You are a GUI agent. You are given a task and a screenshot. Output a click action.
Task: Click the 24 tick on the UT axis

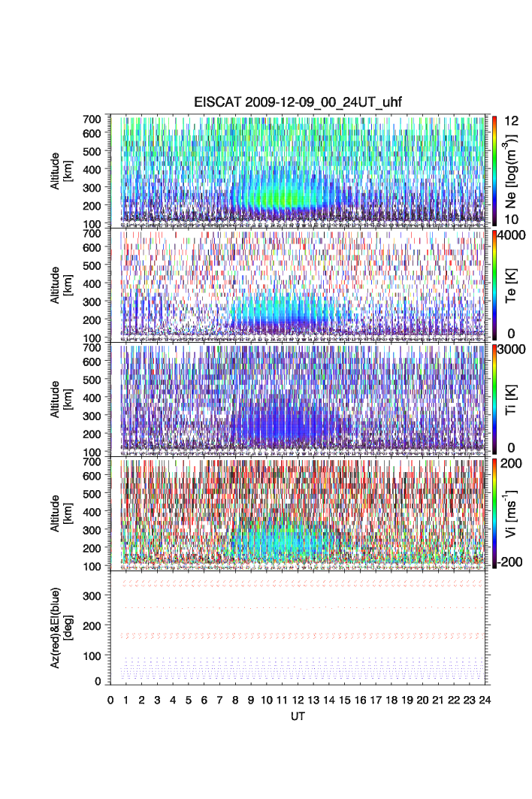point(485,700)
